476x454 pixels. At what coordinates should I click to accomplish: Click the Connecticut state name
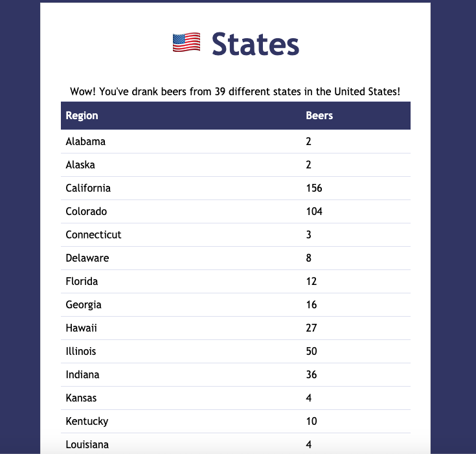tap(93, 234)
